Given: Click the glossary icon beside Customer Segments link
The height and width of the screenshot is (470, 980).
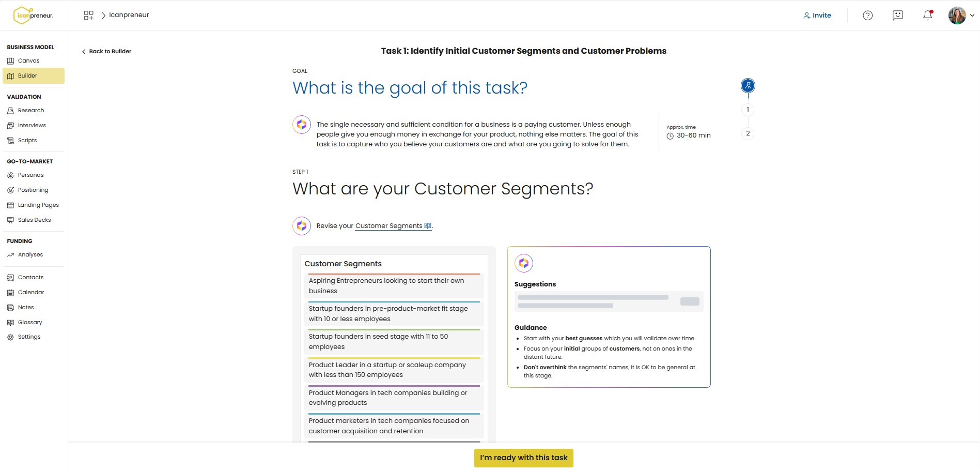Looking at the screenshot, I should (428, 226).
